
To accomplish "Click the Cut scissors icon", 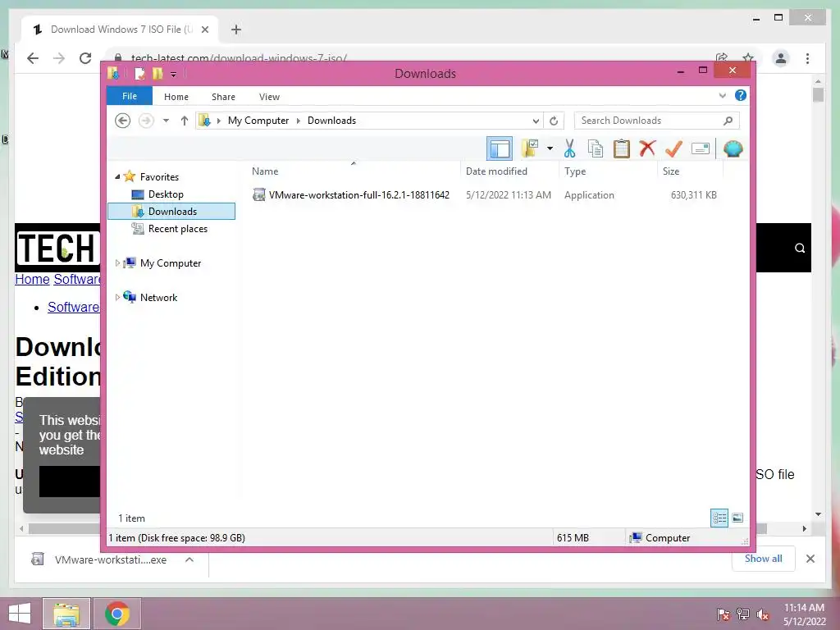I will pyautogui.click(x=569, y=148).
